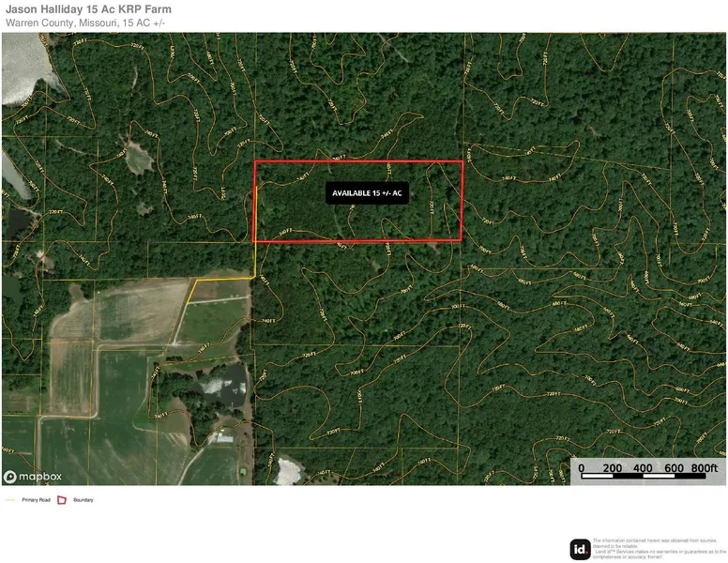Click the Boundary legend text
728x563 pixels.
pyautogui.click(x=83, y=500)
